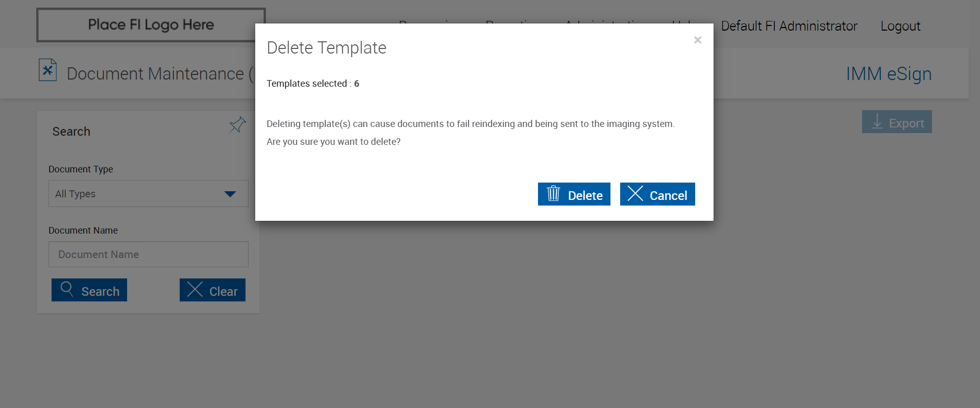
Task: Click the All Types dropdown arrow
Action: [230, 194]
